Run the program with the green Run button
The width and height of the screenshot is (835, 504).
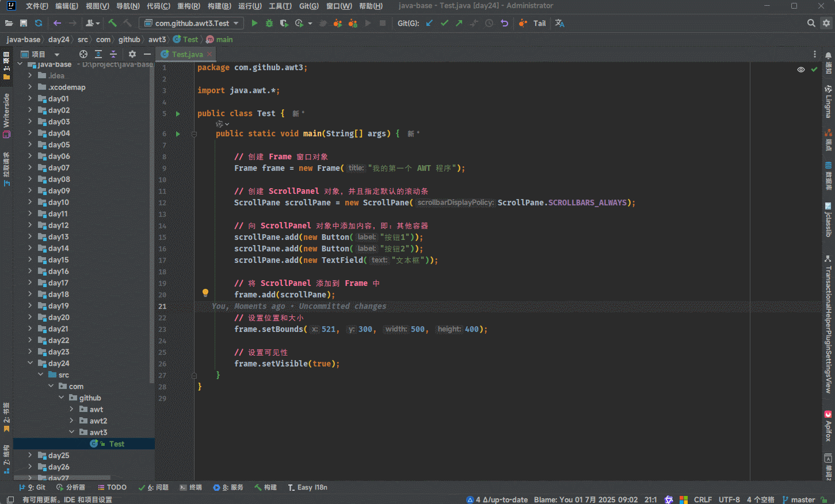[x=254, y=24]
